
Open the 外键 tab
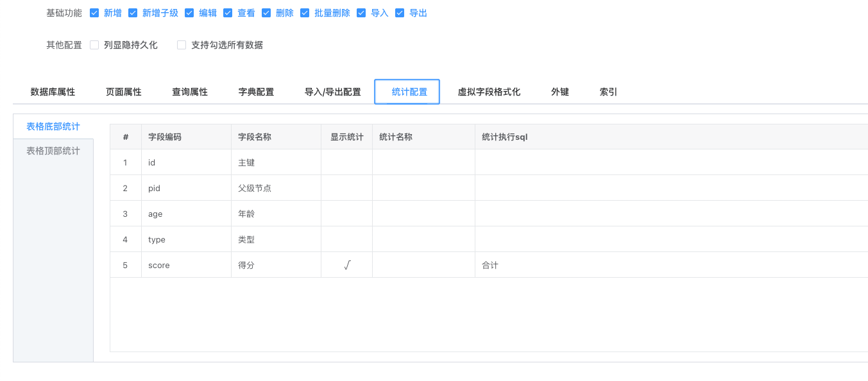559,92
